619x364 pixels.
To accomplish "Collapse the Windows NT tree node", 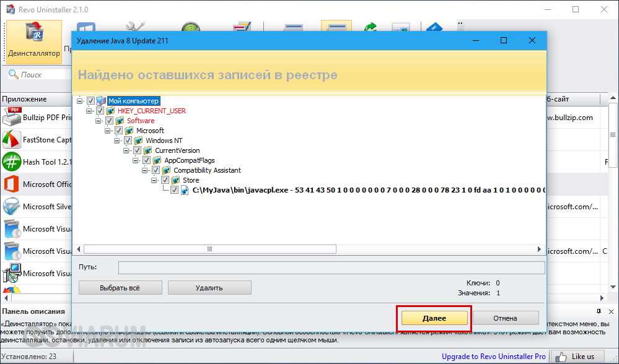I will pos(117,141).
